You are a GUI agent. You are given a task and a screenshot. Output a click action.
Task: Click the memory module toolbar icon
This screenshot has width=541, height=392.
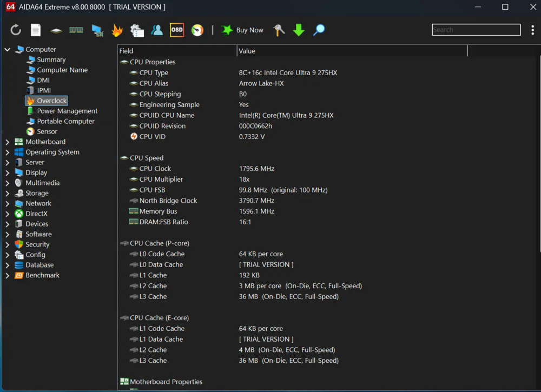76,30
